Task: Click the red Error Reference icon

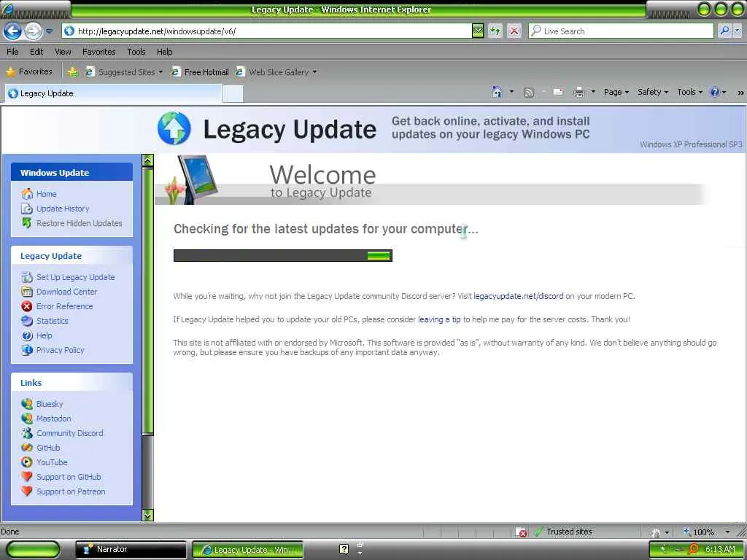Action: coord(27,306)
